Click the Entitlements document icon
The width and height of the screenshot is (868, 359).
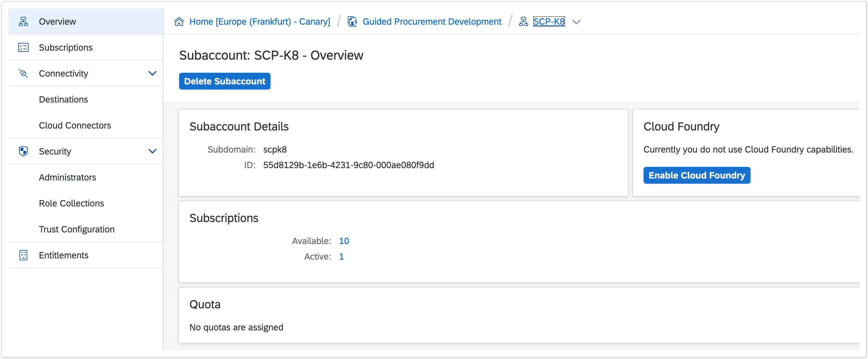click(x=23, y=255)
